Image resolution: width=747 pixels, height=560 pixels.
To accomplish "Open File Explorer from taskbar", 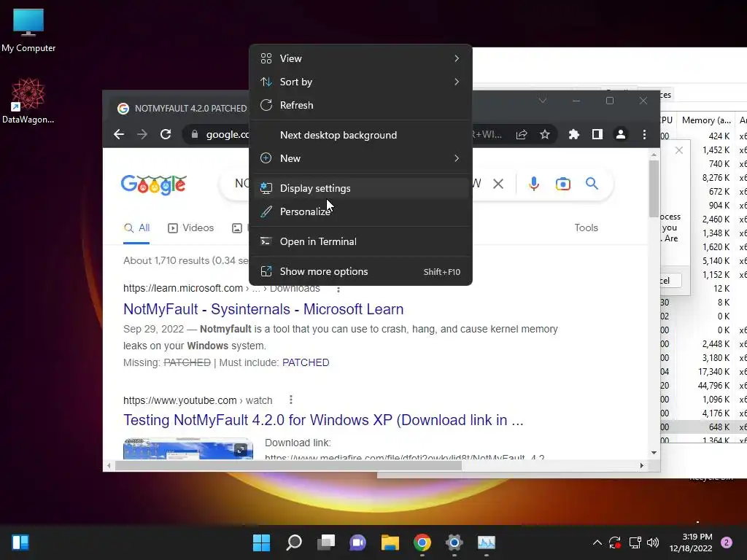I will [390, 542].
